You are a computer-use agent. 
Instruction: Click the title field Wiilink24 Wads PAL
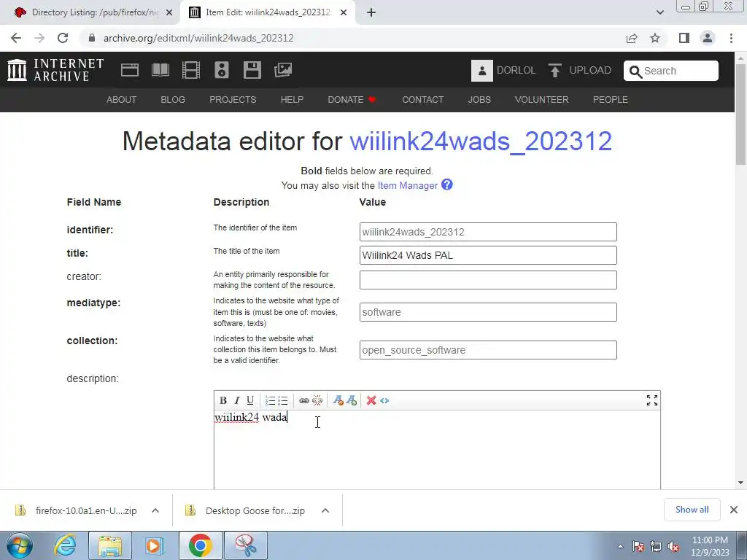pyautogui.click(x=488, y=255)
